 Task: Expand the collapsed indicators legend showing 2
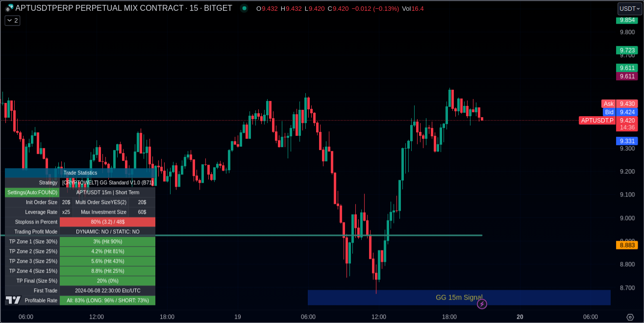(x=12, y=21)
